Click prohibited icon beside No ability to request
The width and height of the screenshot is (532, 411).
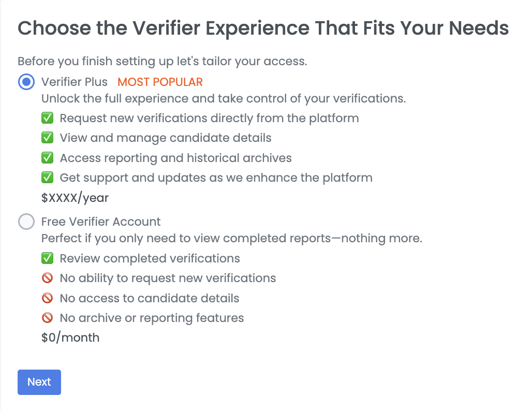[x=48, y=278]
